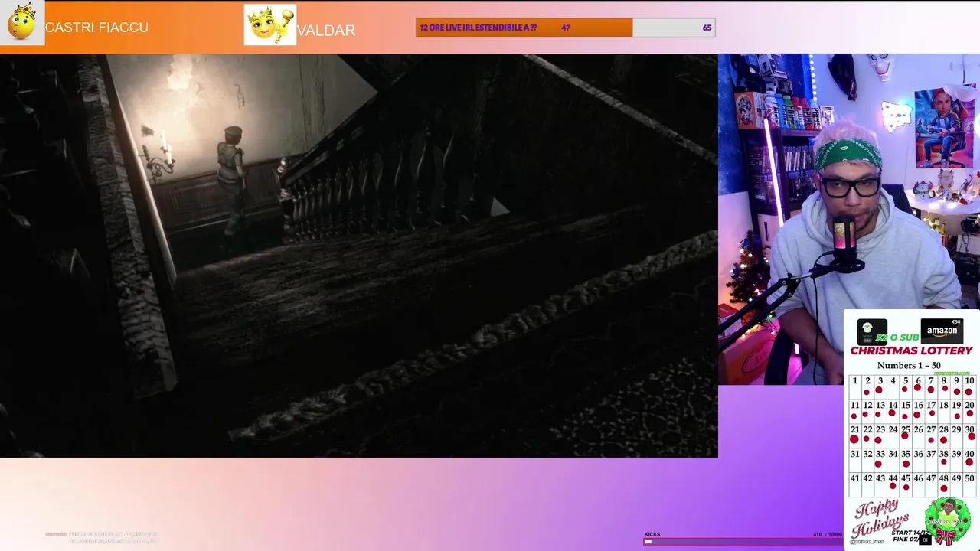980x551 pixels.
Task: Click the CASTRI FIACCU username
Action: click(96, 28)
